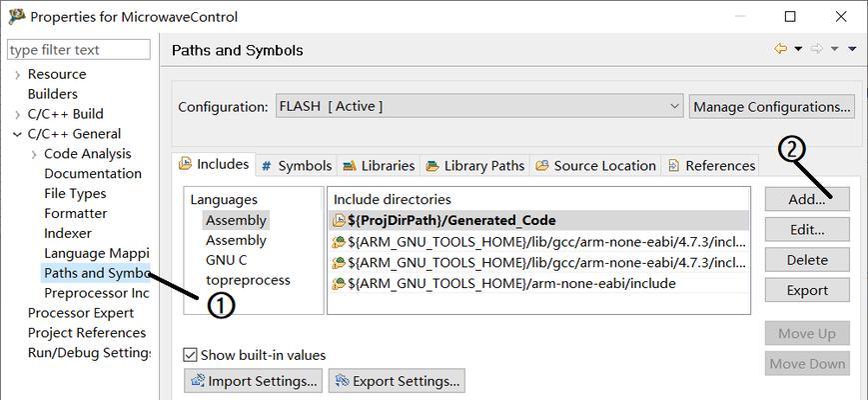Screen dimensions: 868x400
Task: Click the forward navigation arrow icon
Action: tap(816, 49)
